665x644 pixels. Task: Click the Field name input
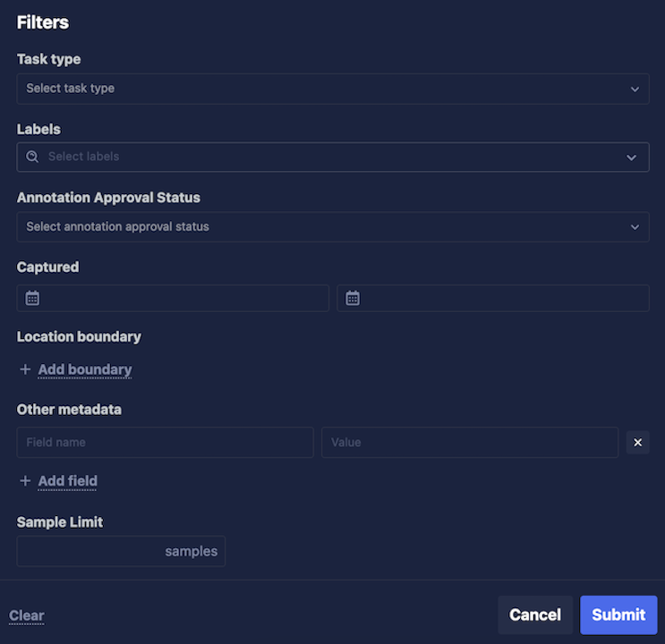point(165,442)
